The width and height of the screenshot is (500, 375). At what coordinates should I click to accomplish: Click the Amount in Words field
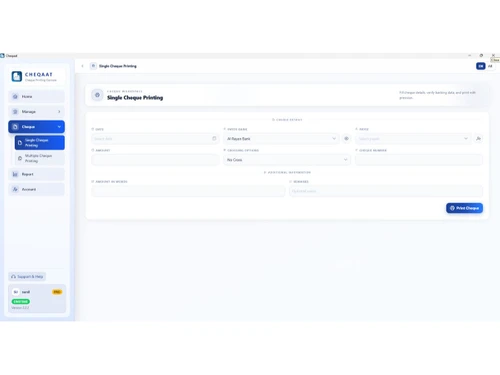coord(188,191)
